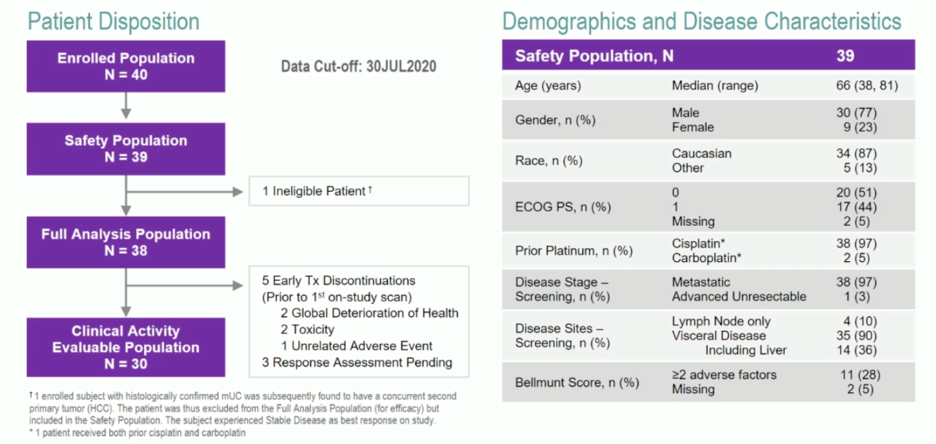Select the Demographics and Disease Characteristics heading
This screenshot has width=936, height=444.
(x=702, y=22)
